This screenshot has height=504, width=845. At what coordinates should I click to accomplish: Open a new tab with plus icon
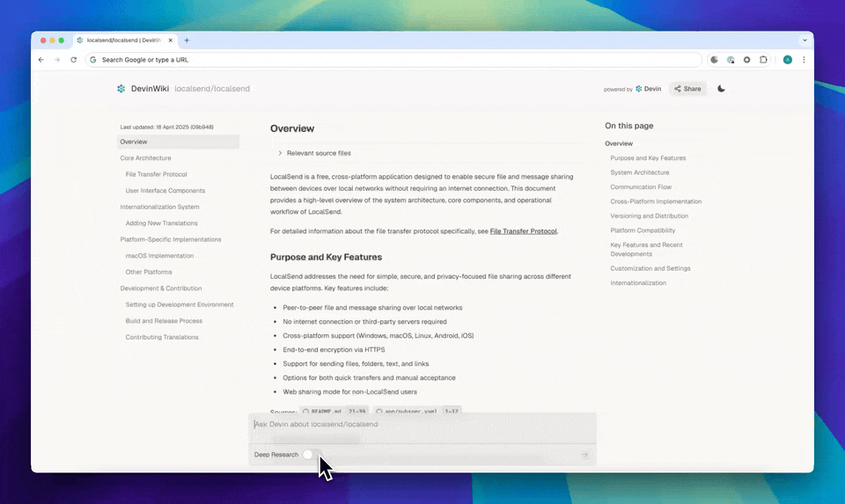pos(187,40)
